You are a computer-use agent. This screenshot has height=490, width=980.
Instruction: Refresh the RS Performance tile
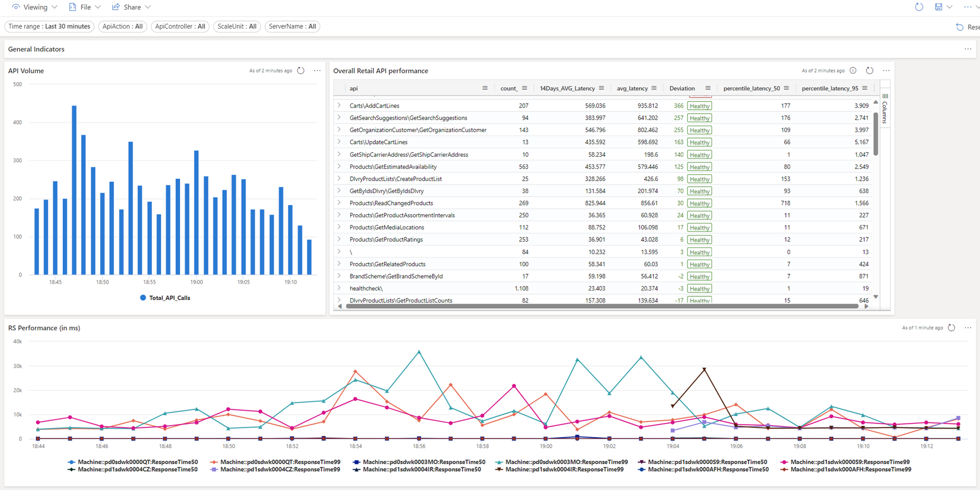(951, 328)
